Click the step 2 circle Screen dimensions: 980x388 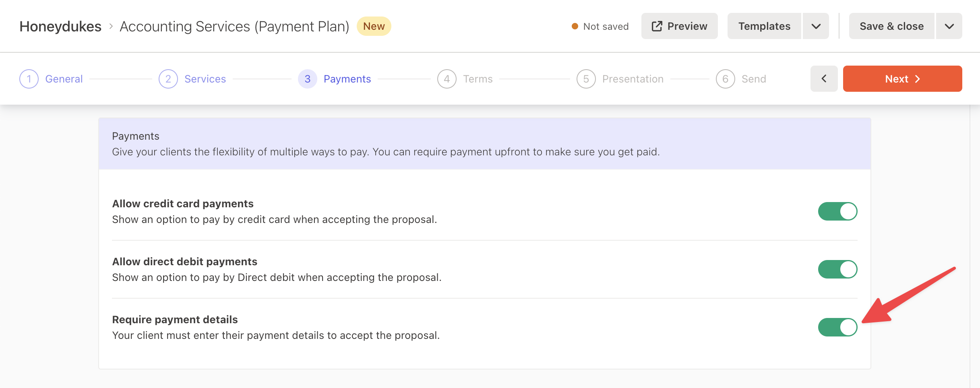pyautogui.click(x=168, y=79)
